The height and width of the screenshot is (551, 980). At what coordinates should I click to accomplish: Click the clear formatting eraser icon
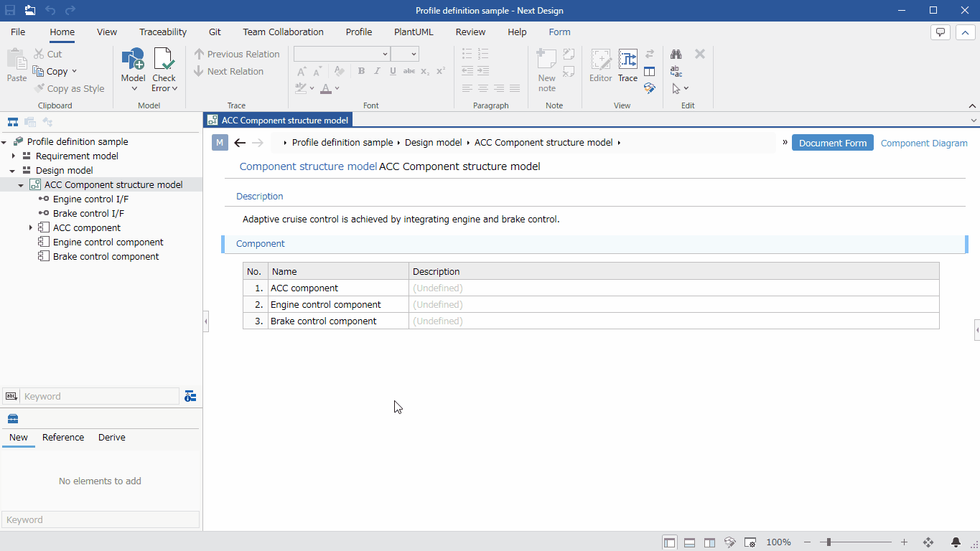click(339, 71)
